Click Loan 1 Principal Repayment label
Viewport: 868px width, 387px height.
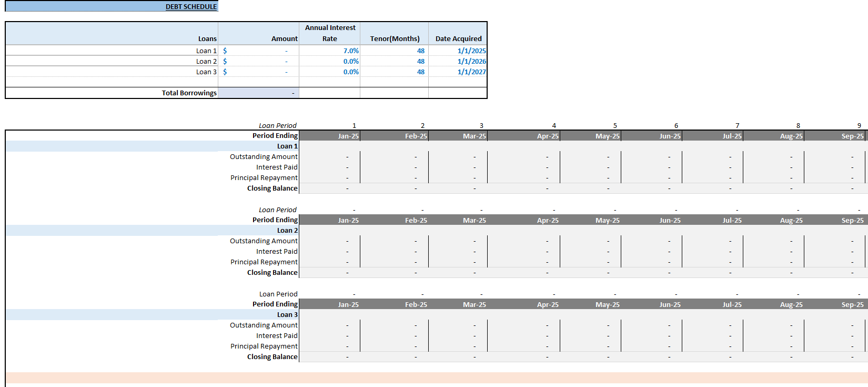click(264, 177)
